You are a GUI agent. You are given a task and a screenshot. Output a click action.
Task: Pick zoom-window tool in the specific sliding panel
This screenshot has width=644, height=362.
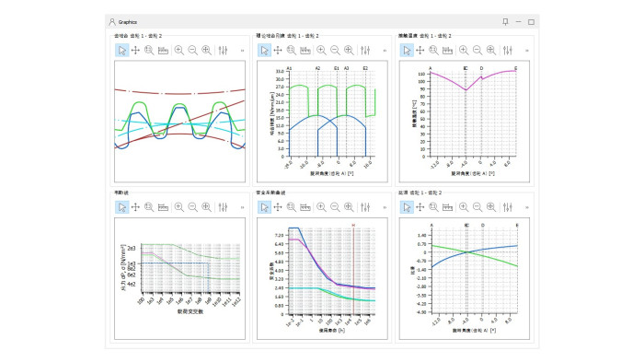click(x=433, y=207)
